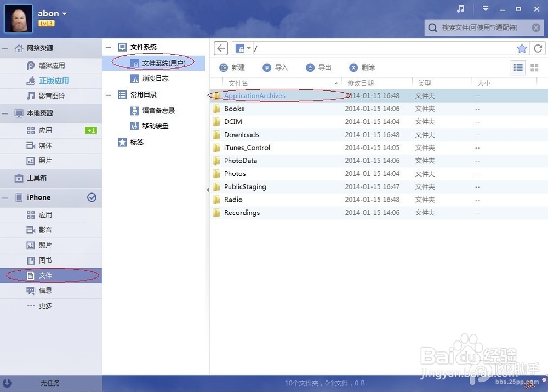Open local 照片 under 本地资源
The height and width of the screenshot is (392, 548).
(x=51, y=161)
